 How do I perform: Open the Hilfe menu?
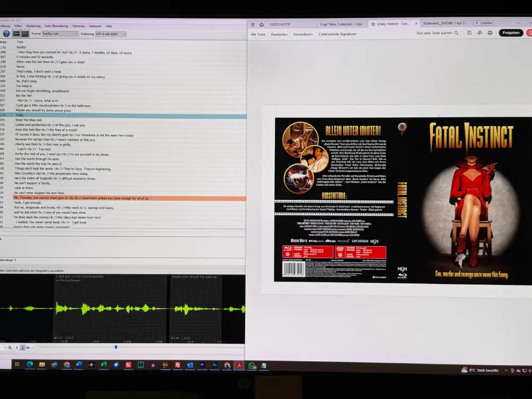[x=109, y=26]
